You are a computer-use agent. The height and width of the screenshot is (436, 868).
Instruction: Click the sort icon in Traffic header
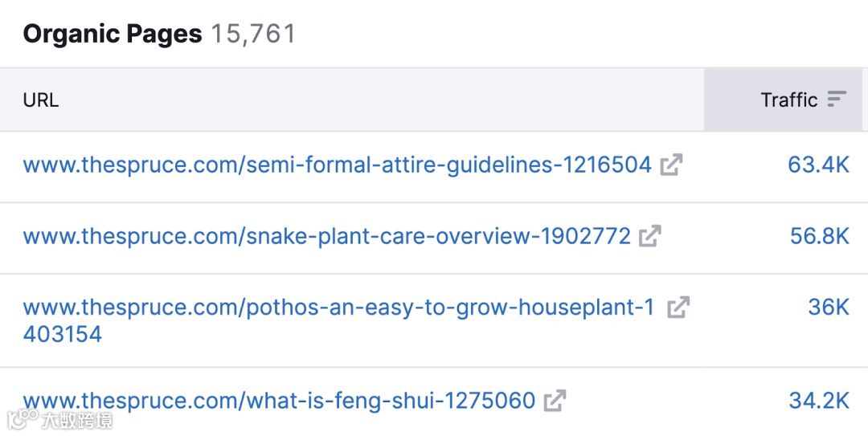837,100
